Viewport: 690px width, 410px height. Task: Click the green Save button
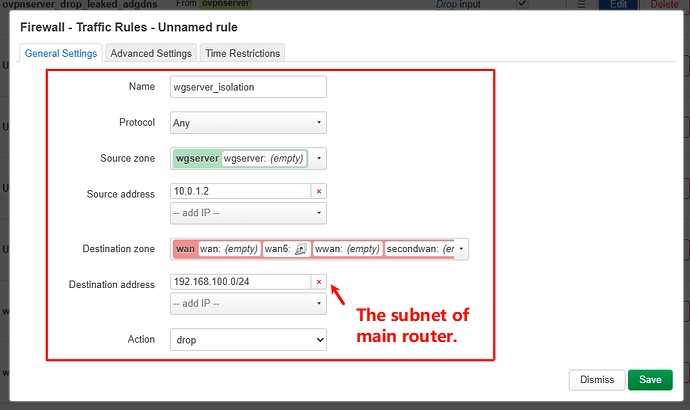650,380
